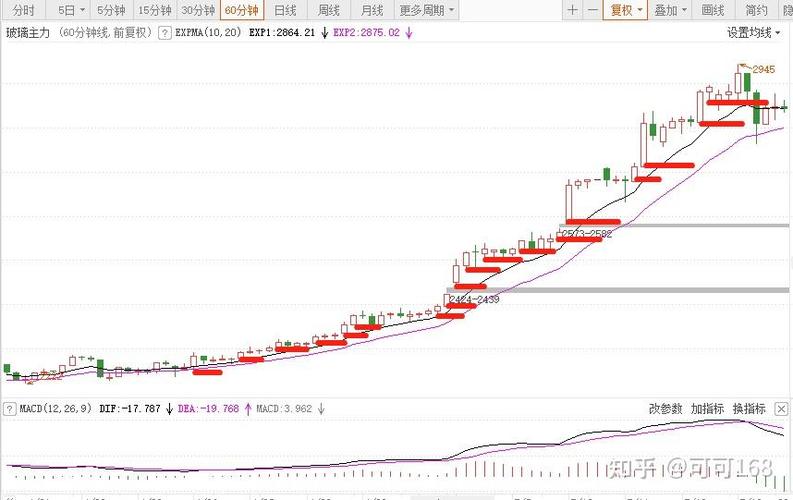This screenshot has width=793, height=500.
Task: Click 加指标 to add an indicator
Action: [707, 408]
